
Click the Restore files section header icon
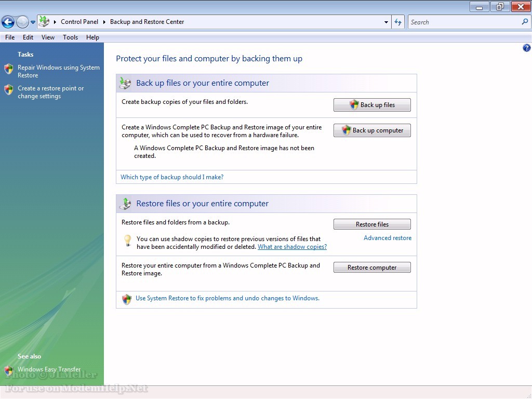point(125,204)
